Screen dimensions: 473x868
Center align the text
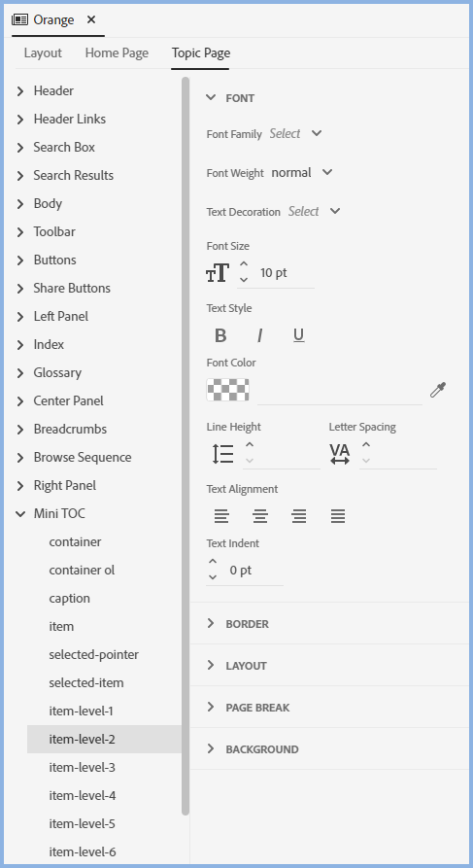[x=260, y=516]
